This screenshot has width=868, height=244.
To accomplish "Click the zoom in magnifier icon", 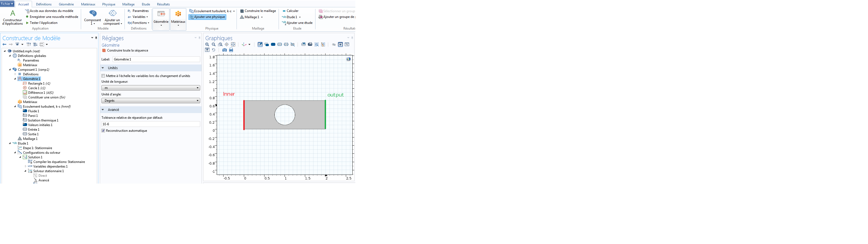I will click(x=207, y=44).
